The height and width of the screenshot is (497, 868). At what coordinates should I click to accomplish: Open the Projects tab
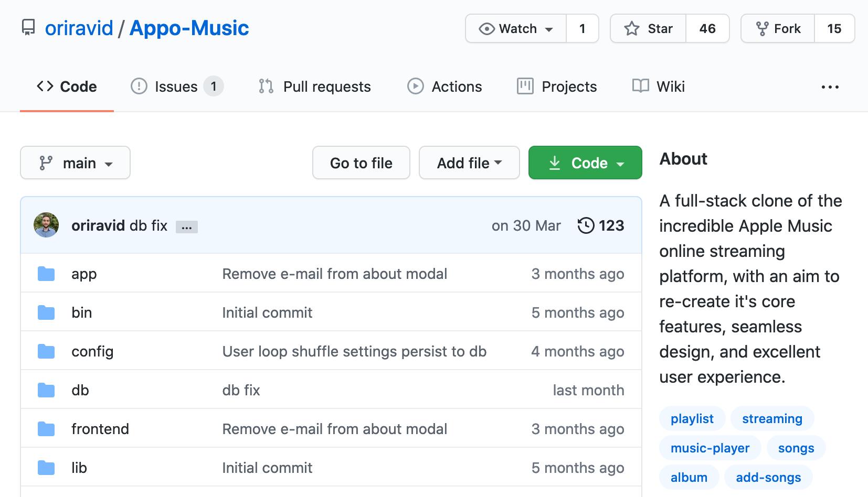(557, 87)
